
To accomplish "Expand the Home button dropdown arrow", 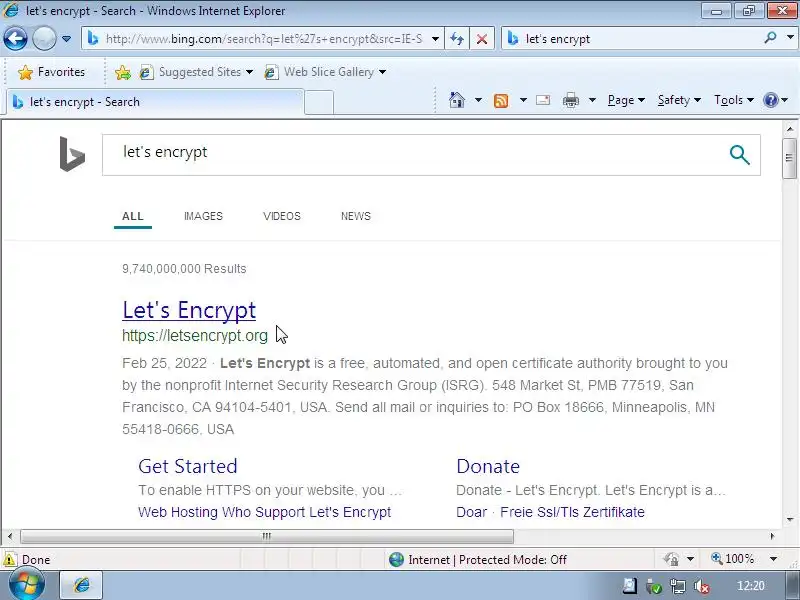I will tap(478, 100).
